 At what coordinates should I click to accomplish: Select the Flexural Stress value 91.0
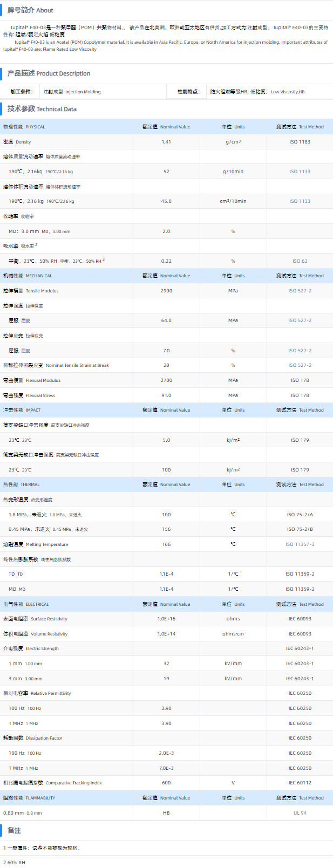[166, 395]
